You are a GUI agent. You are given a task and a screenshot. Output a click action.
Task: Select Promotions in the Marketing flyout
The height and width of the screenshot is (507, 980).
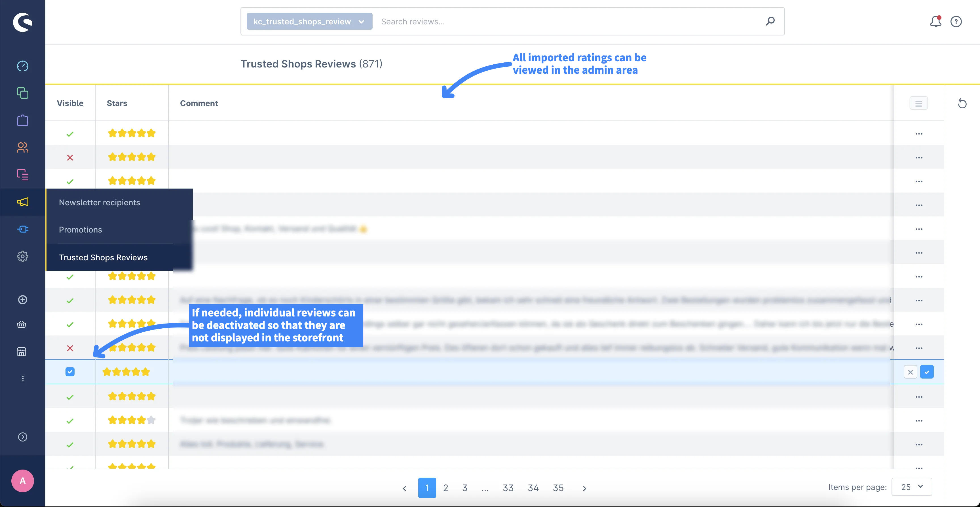coord(81,230)
